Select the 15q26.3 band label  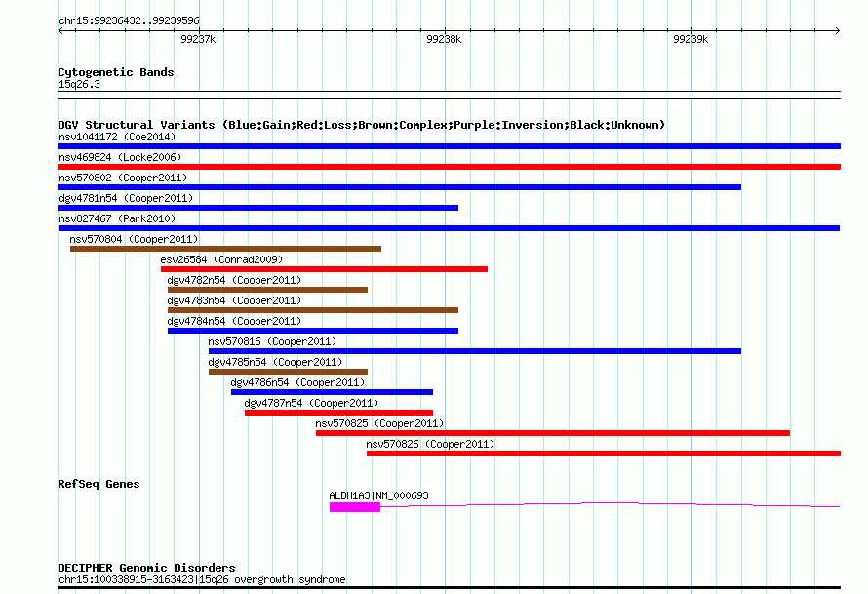(x=79, y=84)
